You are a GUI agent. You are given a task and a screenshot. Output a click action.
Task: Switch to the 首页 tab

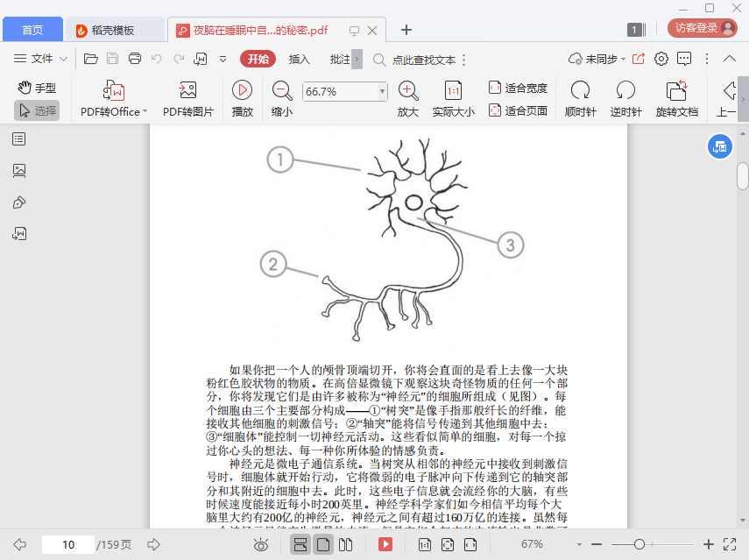pyautogui.click(x=32, y=30)
